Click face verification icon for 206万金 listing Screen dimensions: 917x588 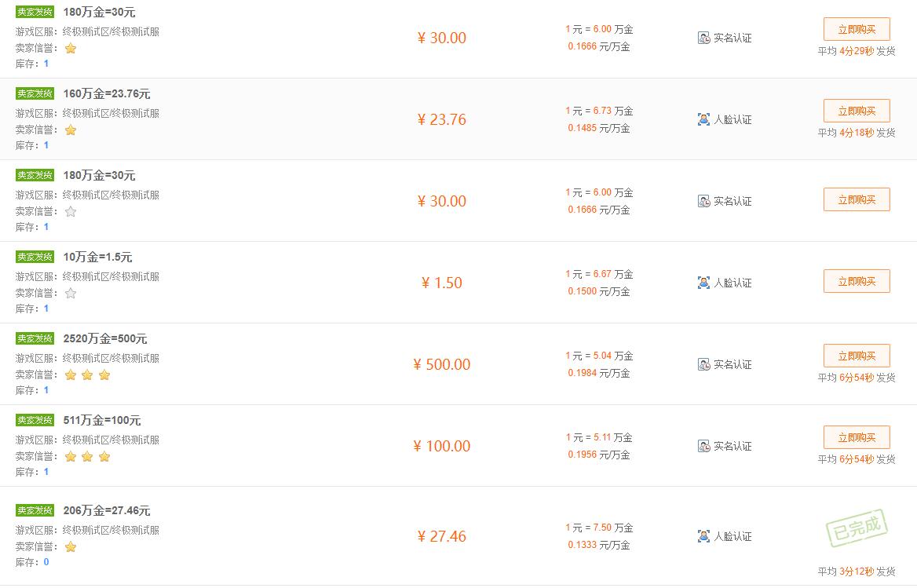[703, 536]
